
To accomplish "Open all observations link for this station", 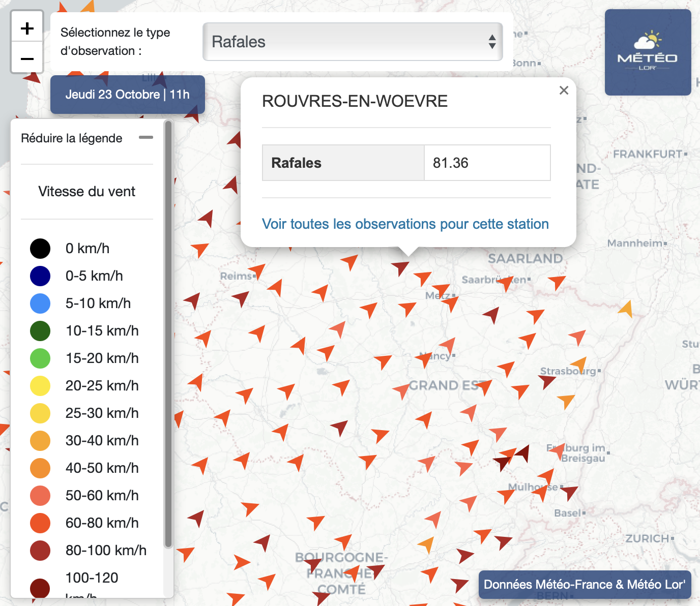I will pos(405,224).
